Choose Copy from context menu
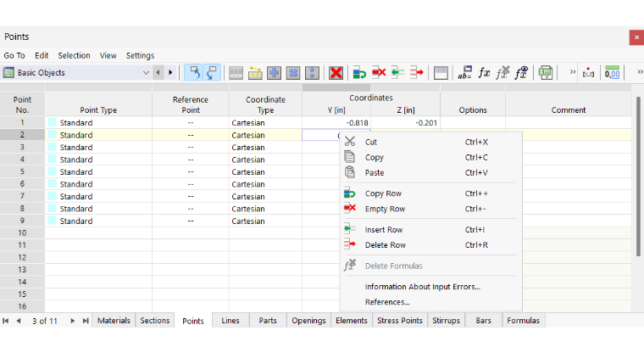Viewport: 644px width, 353px height. (430, 157)
